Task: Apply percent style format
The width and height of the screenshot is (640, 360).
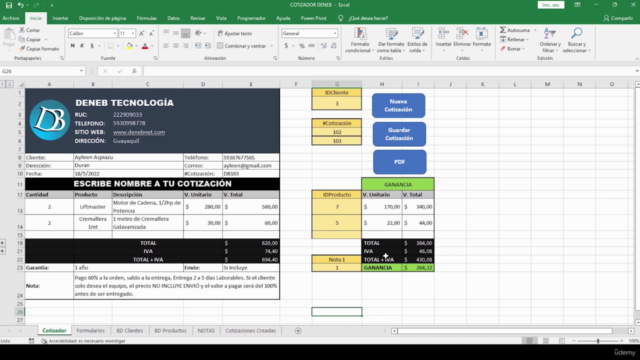Action: [x=302, y=46]
